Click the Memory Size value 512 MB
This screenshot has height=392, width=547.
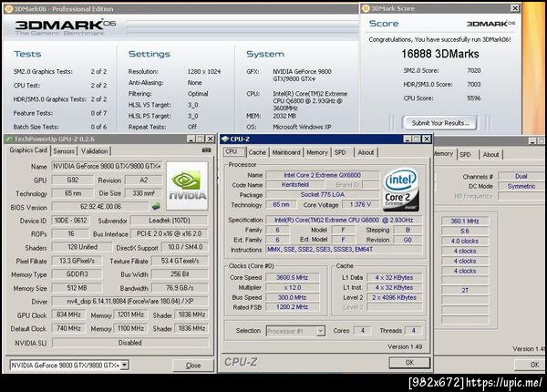click(x=77, y=288)
